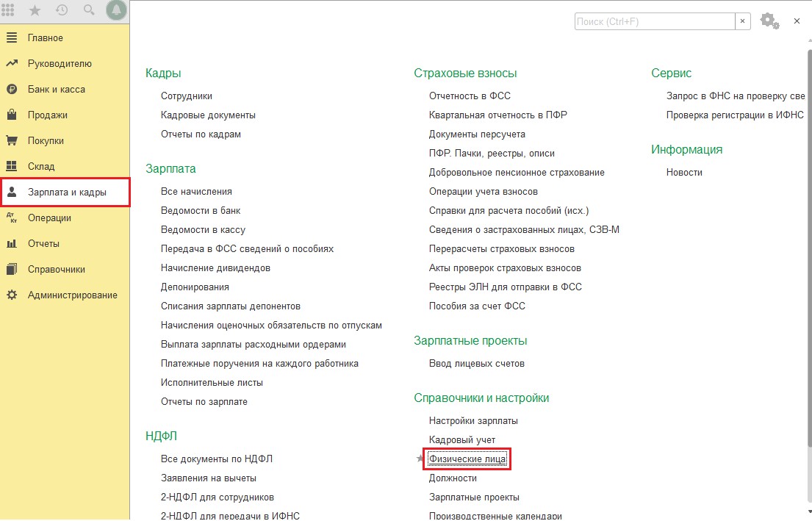Viewport: 812px width, 521px height.
Task: Open the History clock icon
Action: [x=62, y=10]
